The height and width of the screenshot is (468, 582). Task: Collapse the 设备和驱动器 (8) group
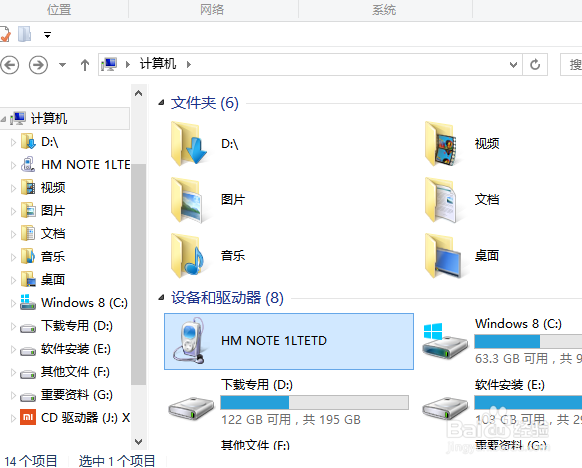161,297
